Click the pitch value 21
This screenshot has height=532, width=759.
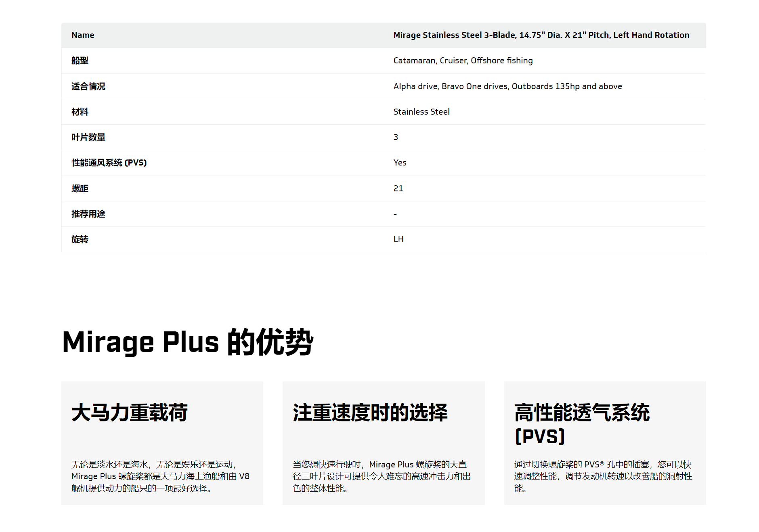click(x=398, y=189)
